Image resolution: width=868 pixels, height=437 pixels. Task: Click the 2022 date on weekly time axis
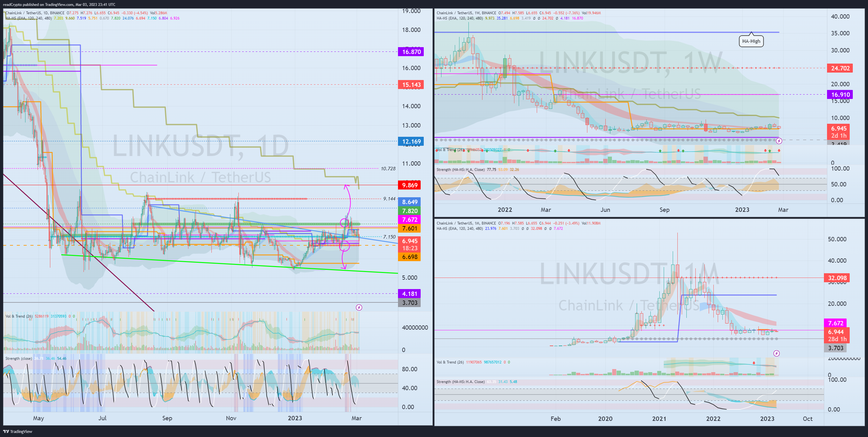tap(505, 210)
